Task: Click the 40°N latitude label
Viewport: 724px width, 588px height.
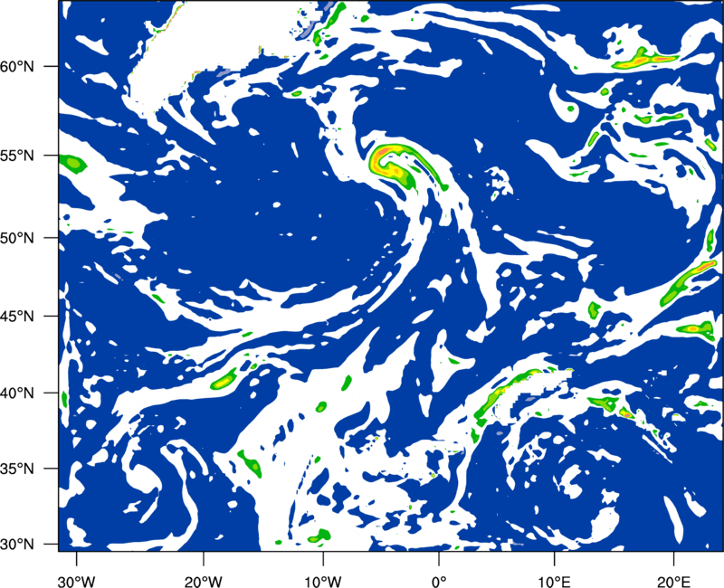Action: pos(17,394)
